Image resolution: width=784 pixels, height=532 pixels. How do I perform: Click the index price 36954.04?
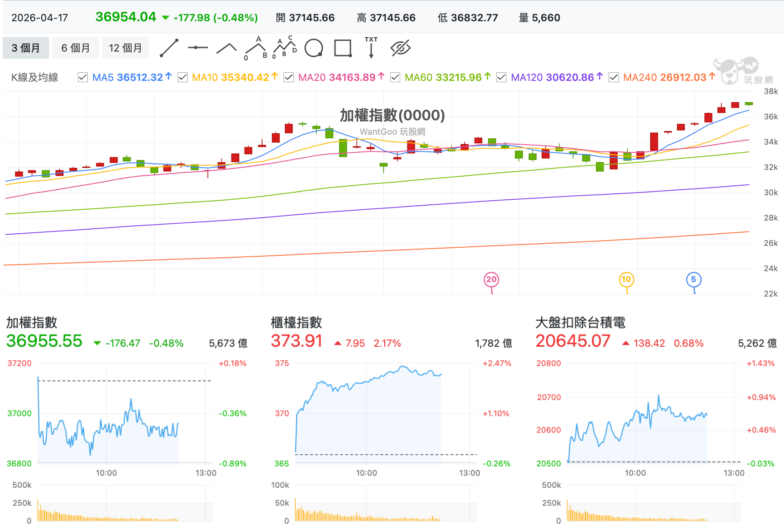click(x=126, y=17)
